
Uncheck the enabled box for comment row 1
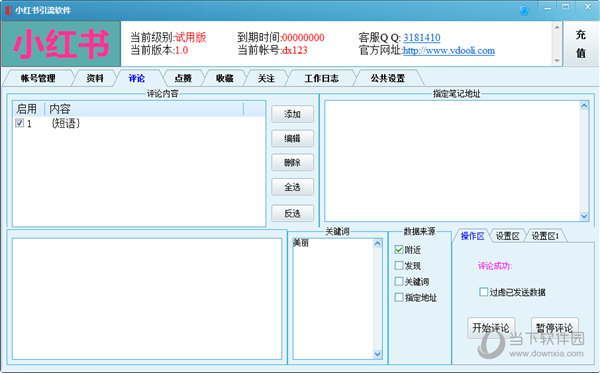(x=20, y=123)
